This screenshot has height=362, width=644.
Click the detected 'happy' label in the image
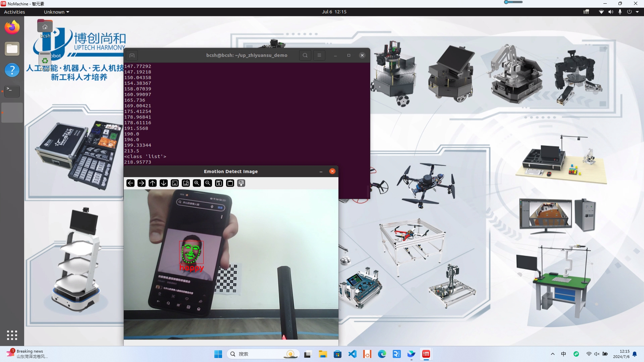click(192, 268)
